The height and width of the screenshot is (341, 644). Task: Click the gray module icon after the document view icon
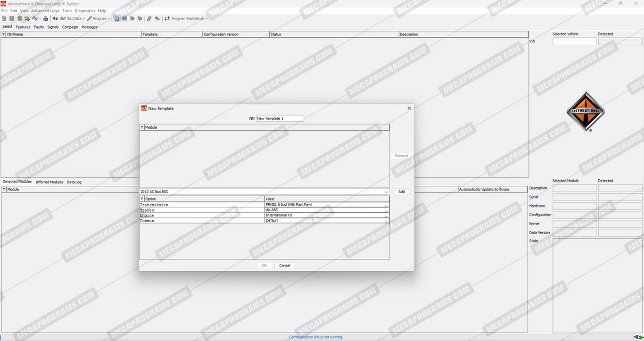point(124,18)
